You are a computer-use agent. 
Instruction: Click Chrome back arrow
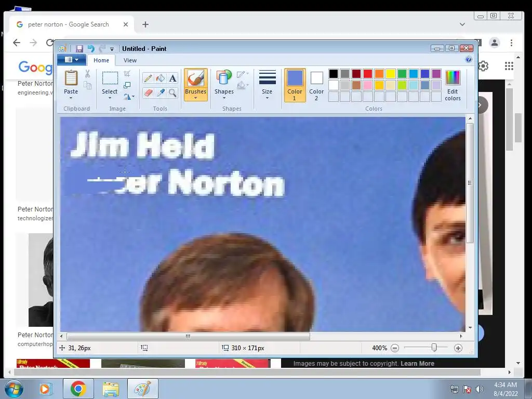pyautogui.click(x=16, y=43)
